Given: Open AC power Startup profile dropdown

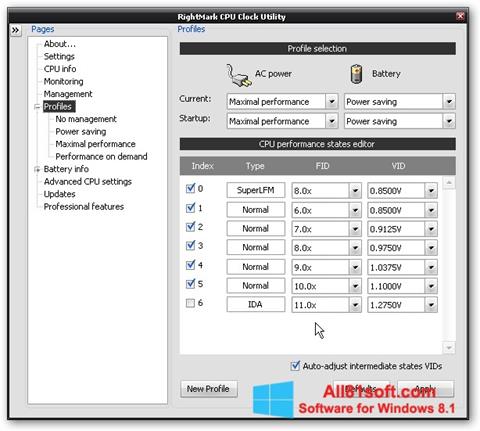Looking at the screenshot, I should 332,121.
